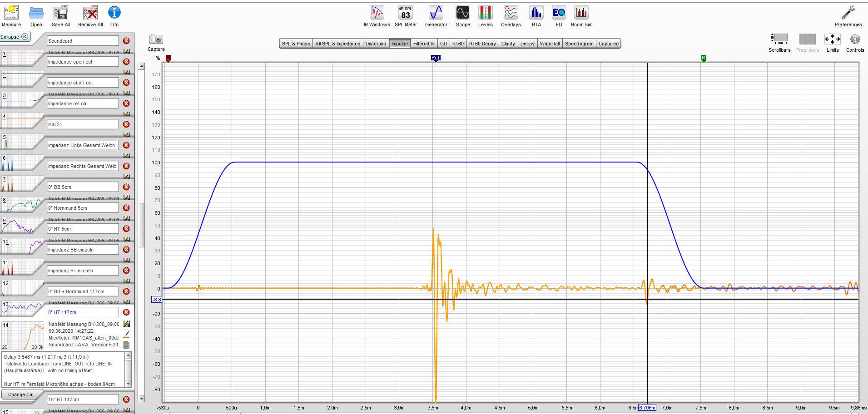The width and height of the screenshot is (868, 414).
Task: Click the Delay 3,5487 ms notes text
Action: click(46, 357)
